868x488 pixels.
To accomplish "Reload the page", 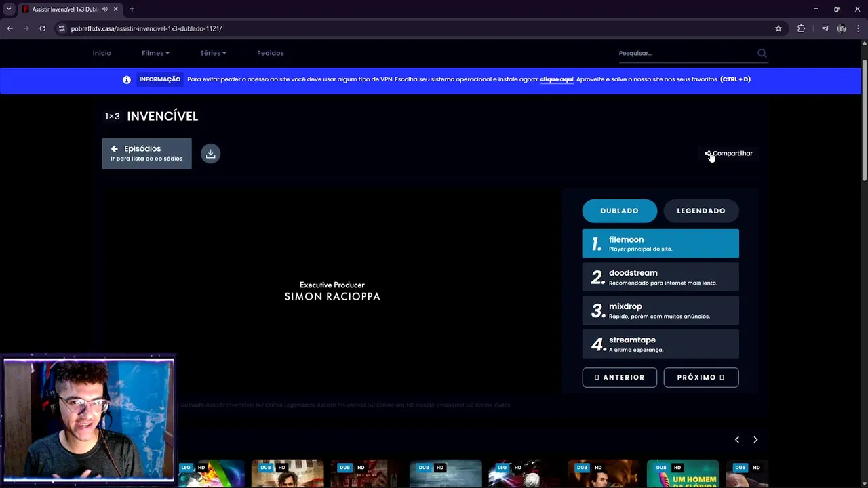I will tap(42, 28).
